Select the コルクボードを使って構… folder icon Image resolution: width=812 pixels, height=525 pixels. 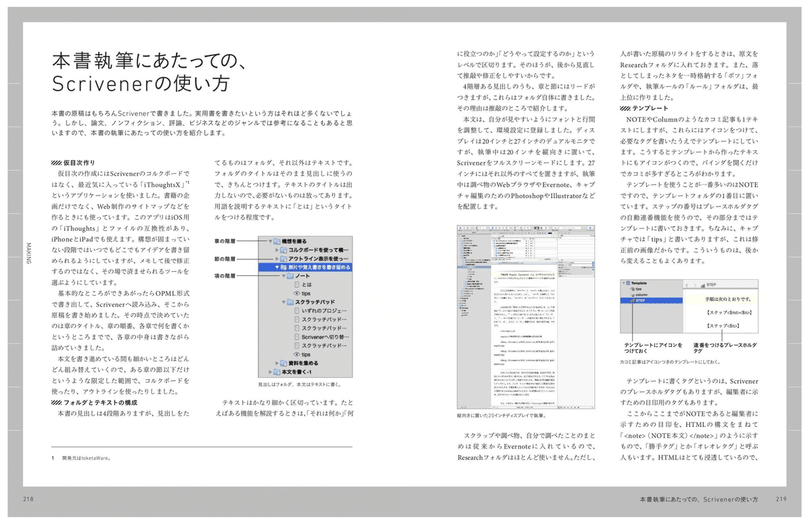[284, 250]
